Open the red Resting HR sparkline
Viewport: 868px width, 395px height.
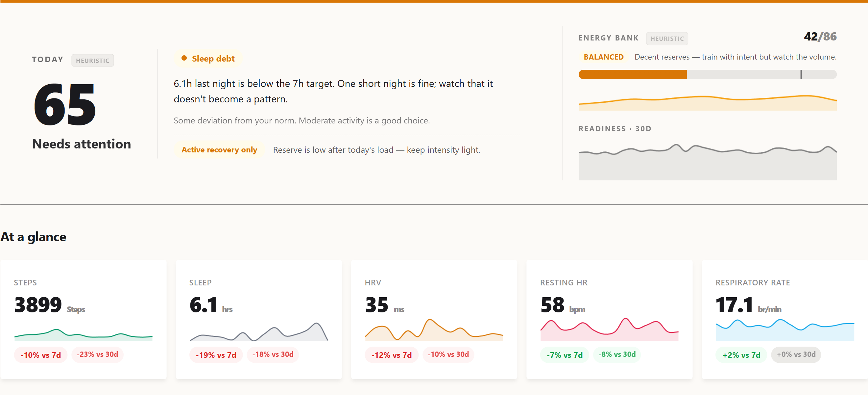609,329
